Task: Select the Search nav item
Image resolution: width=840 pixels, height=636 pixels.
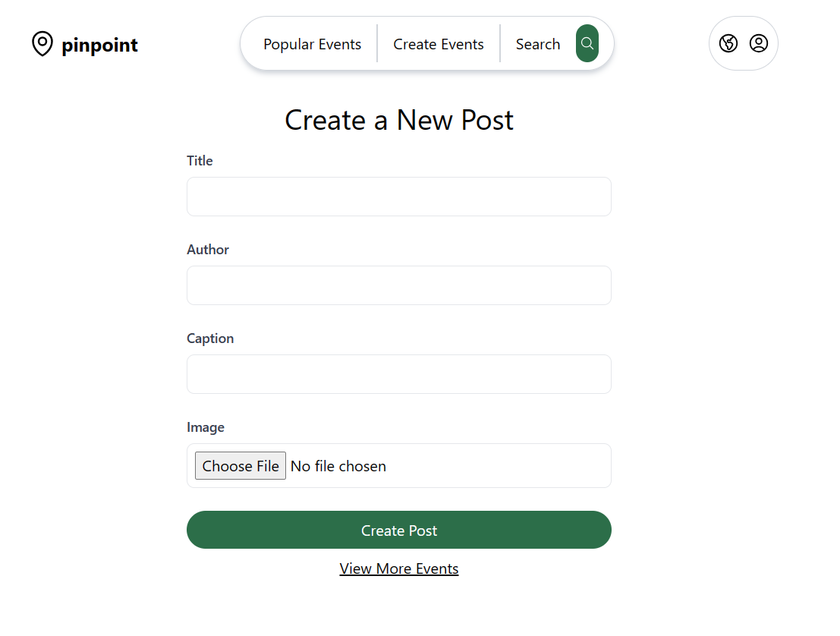Action: [538, 44]
